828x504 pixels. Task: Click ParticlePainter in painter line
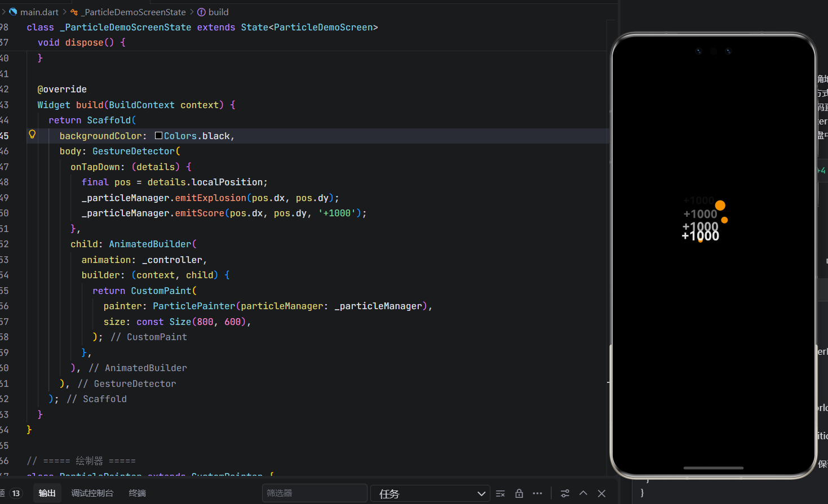click(194, 306)
